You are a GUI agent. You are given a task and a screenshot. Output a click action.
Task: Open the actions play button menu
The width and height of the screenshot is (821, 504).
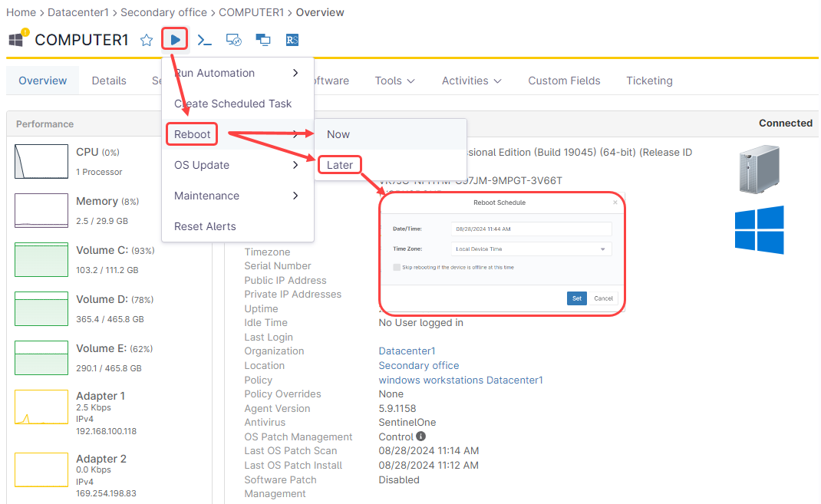pos(176,40)
